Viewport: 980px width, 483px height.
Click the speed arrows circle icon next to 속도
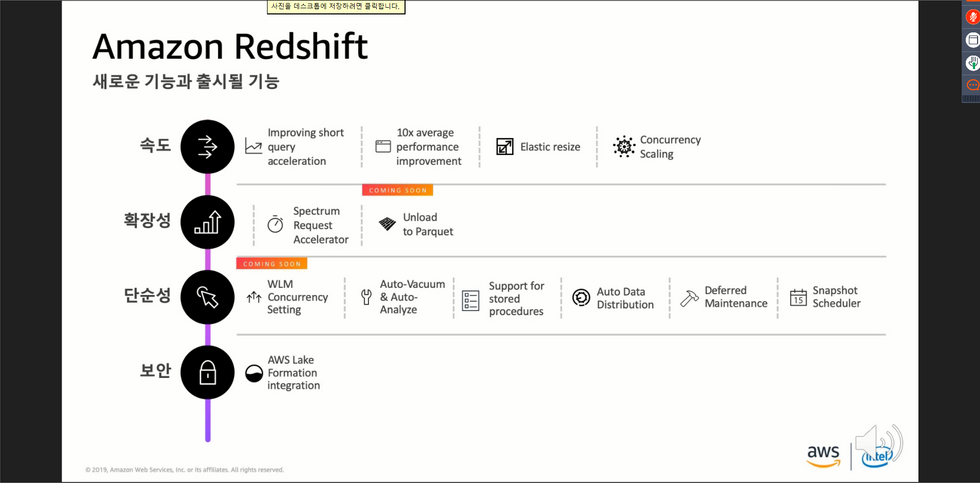coord(208,147)
